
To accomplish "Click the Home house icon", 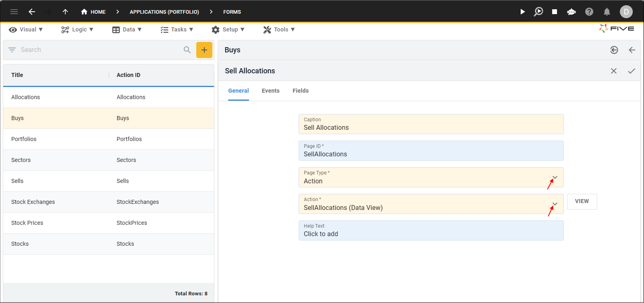I will 84,12.
